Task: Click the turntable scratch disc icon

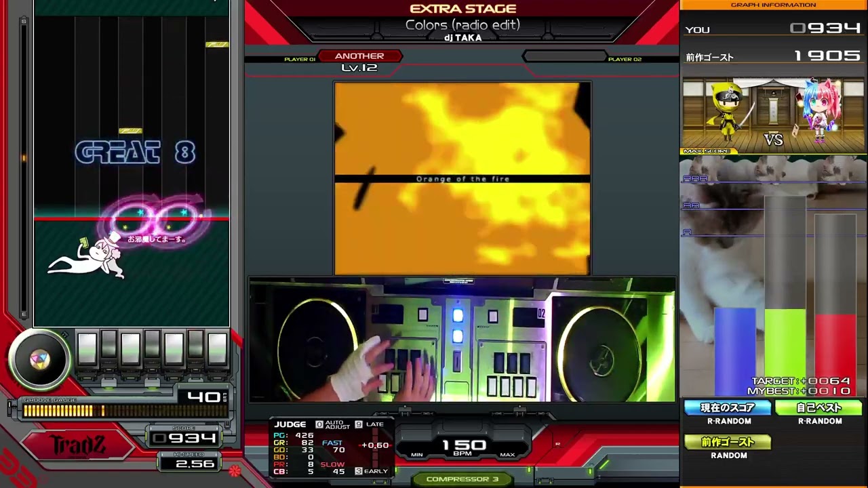Action: click(39, 359)
